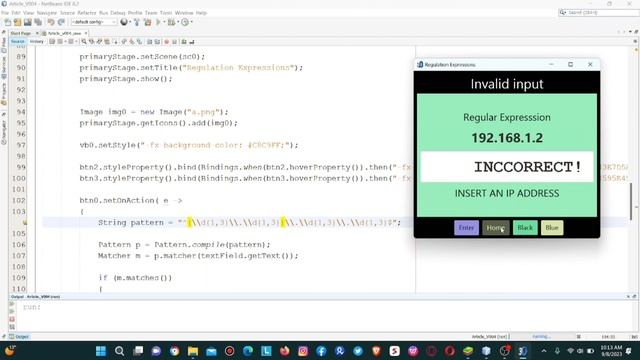Click the editor Find Selection magnifier icon
640x360 pixels.
[84, 42]
